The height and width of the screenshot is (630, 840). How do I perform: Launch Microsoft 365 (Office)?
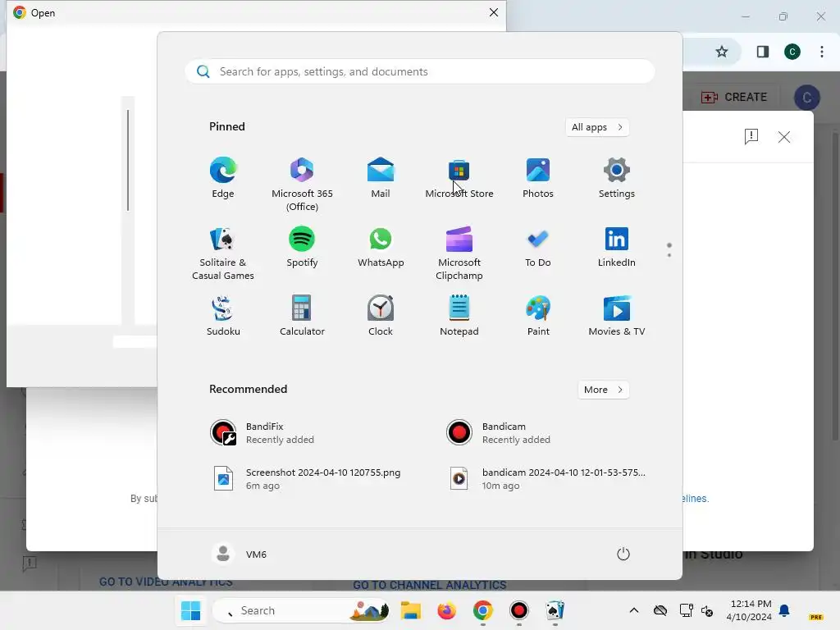pyautogui.click(x=302, y=185)
